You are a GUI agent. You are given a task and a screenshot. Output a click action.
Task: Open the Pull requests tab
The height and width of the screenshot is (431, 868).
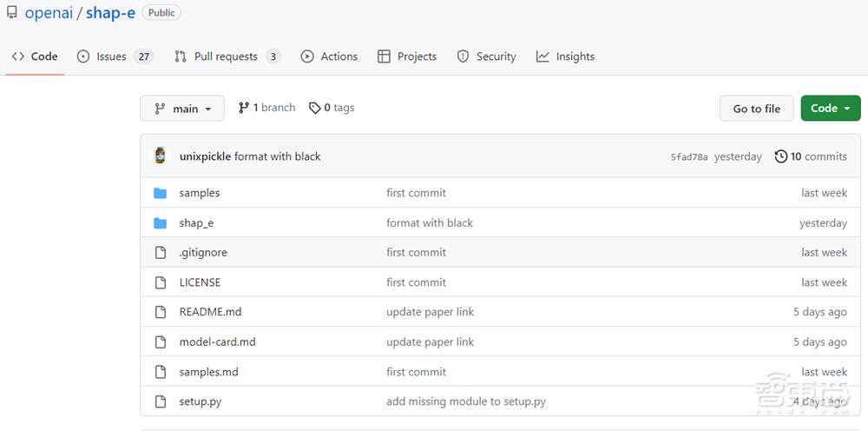227,56
